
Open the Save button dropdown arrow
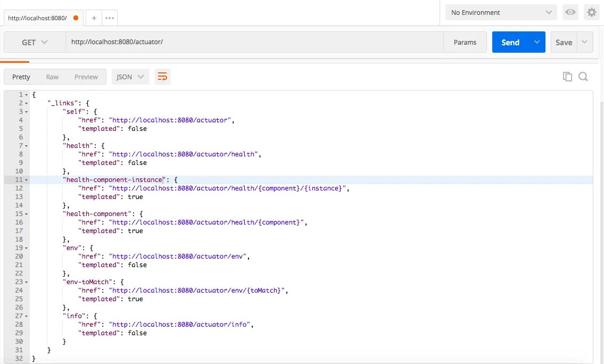pyautogui.click(x=585, y=42)
